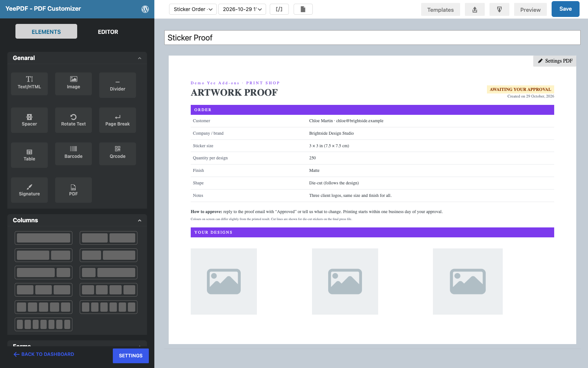The width and height of the screenshot is (588, 368).
Task: Select the single-column layout
Action: tap(44, 238)
